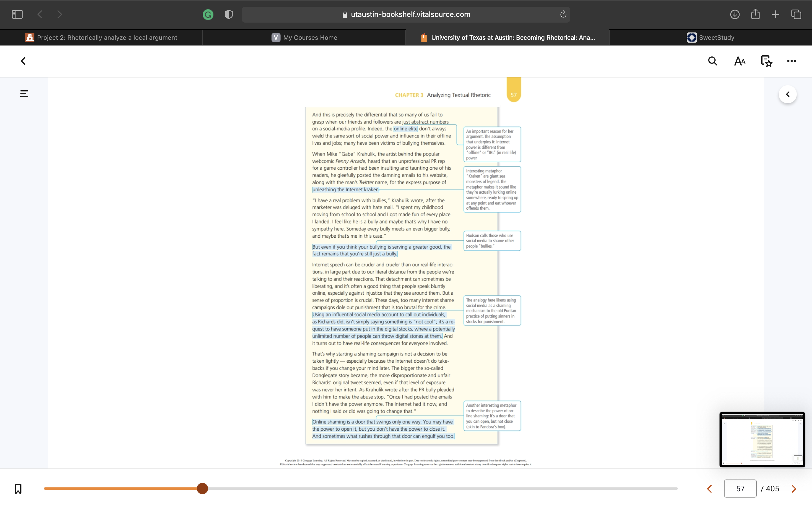The width and height of the screenshot is (812, 508).
Task: Click the annotation "Interesting metaphor. Kraken are giant sea"
Action: pyautogui.click(x=492, y=189)
